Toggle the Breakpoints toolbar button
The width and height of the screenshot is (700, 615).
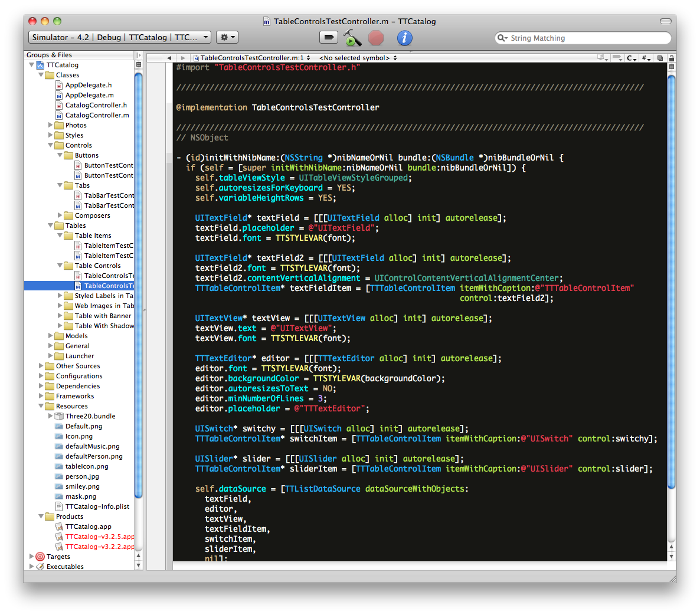point(329,38)
